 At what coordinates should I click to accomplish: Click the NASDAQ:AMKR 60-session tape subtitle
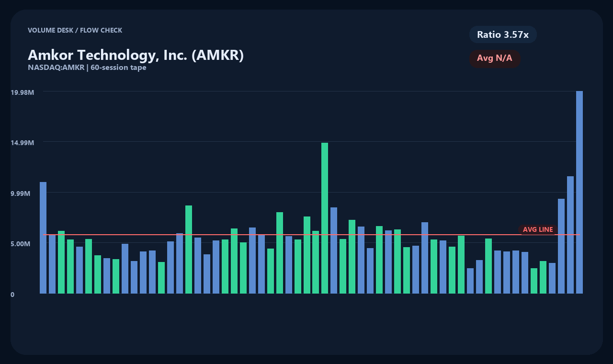coord(87,68)
